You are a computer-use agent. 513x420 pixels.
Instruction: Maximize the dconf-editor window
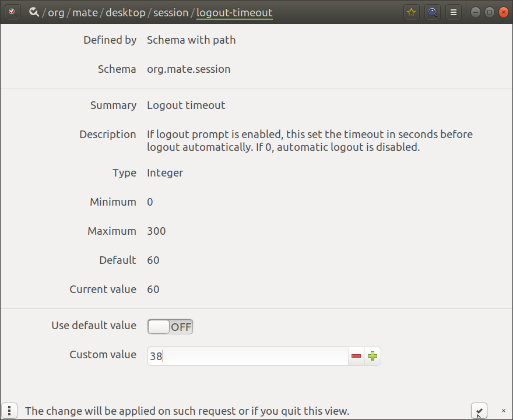point(490,12)
